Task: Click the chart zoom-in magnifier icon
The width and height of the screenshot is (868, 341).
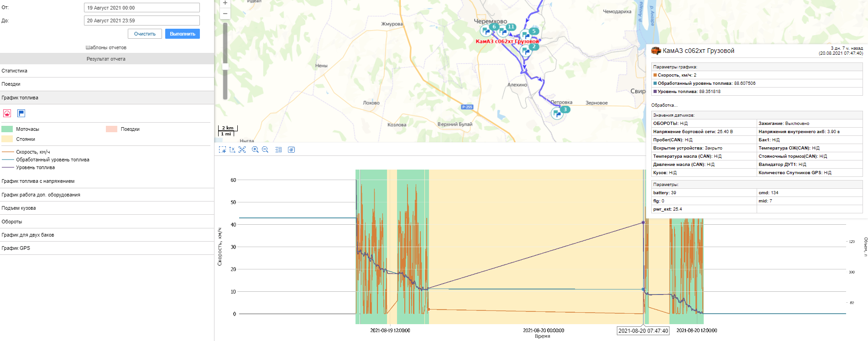Action: [255, 150]
